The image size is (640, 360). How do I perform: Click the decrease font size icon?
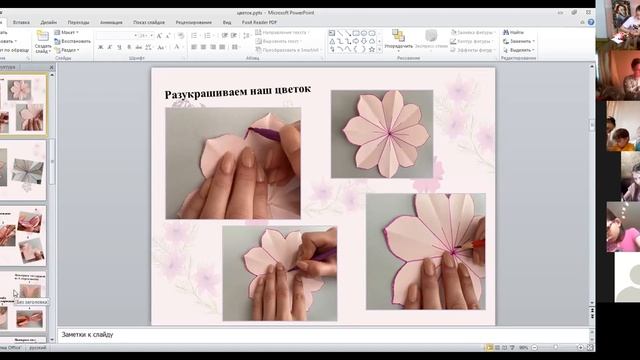coord(168,36)
